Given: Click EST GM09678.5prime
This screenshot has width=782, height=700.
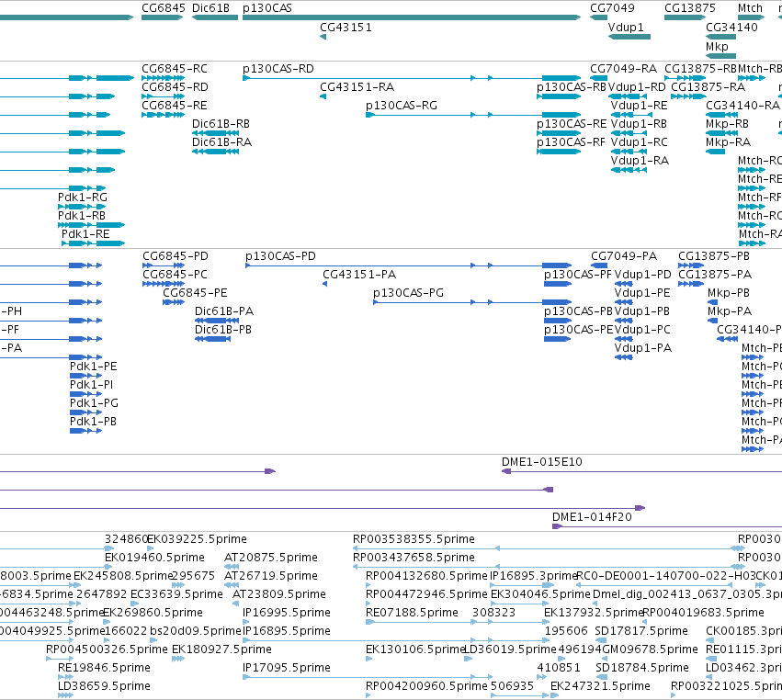Looking at the screenshot, I should (650, 649).
